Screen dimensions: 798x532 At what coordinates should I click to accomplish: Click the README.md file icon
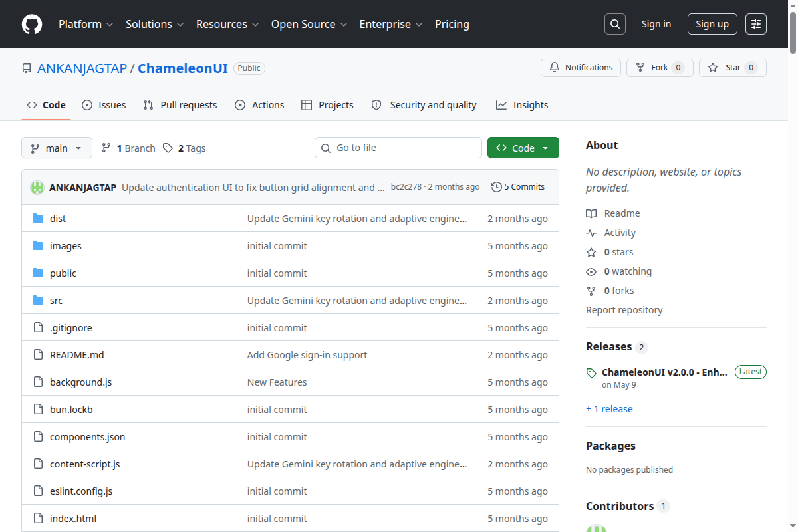(38, 355)
